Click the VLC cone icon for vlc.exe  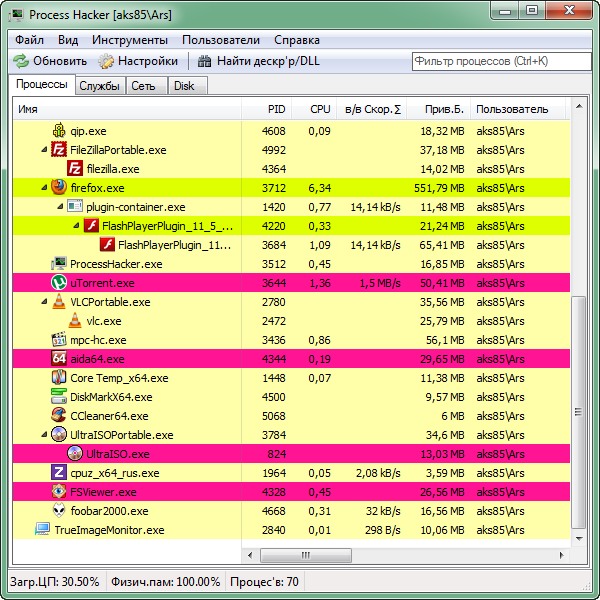coord(75,321)
